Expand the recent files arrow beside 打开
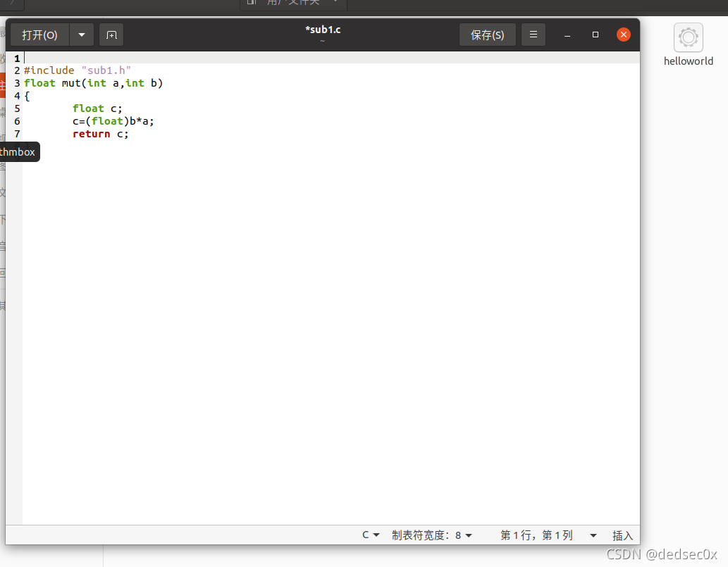This screenshot has width=728, height=567. pyautogui.click(x=82, y=35)
